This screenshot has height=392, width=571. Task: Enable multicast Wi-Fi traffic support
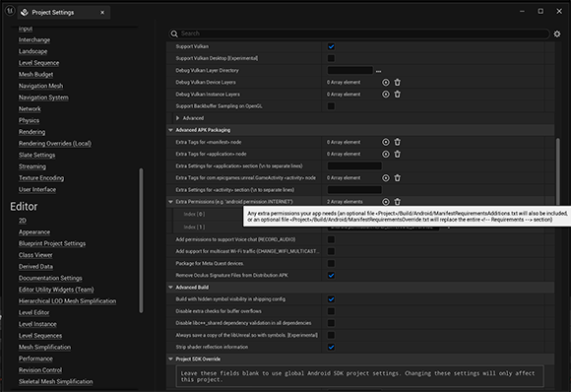point(331,251)
